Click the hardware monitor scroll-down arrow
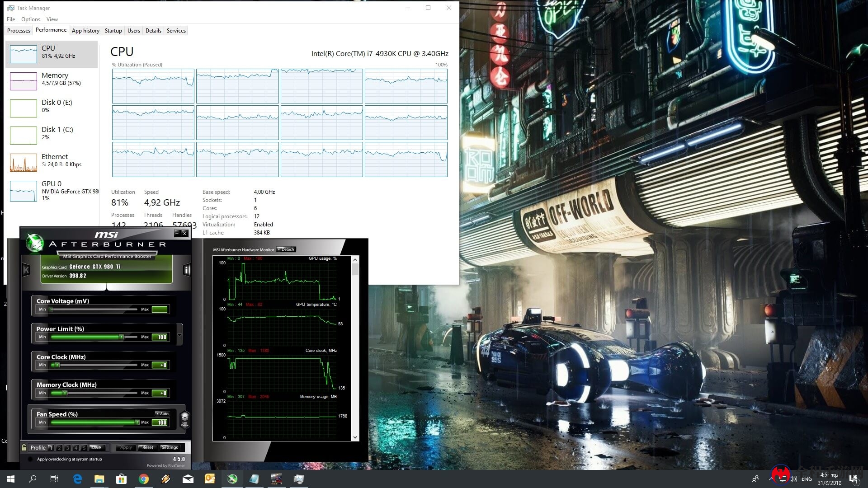This screenshot has width=868, height=488. tap(355, 437)
